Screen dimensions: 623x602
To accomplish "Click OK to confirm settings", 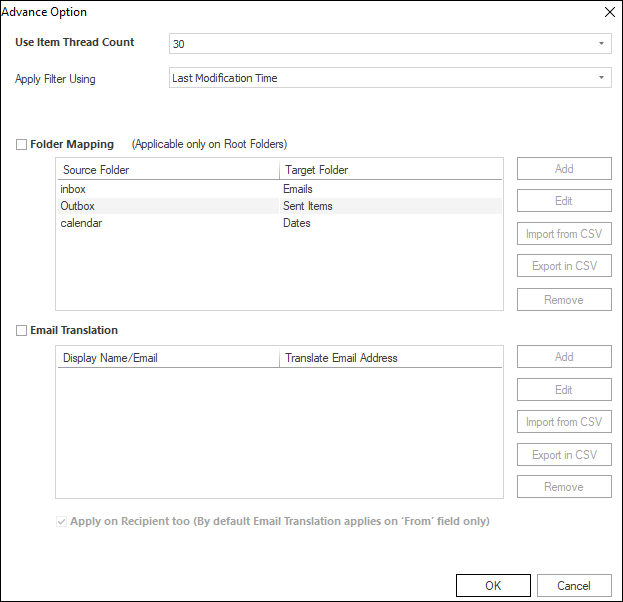I will 493,585.
